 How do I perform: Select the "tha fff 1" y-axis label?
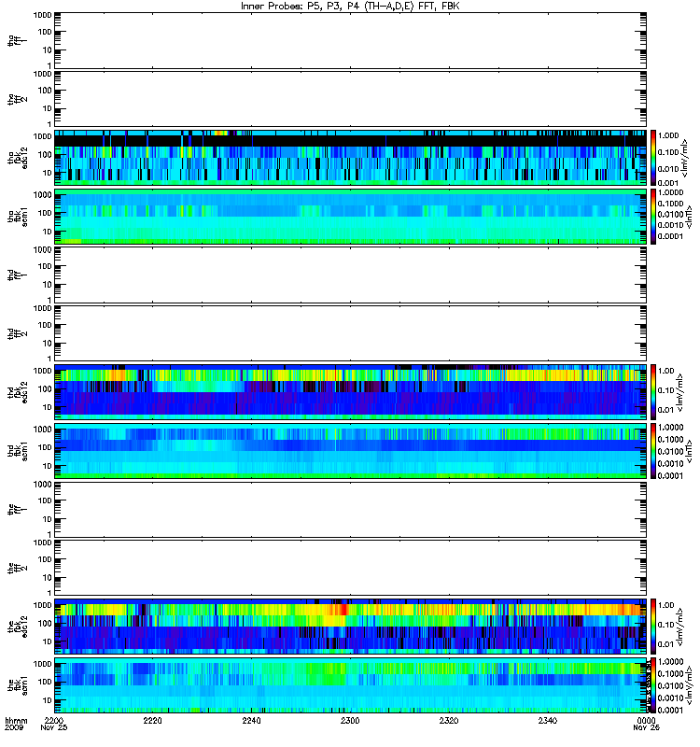18,41
